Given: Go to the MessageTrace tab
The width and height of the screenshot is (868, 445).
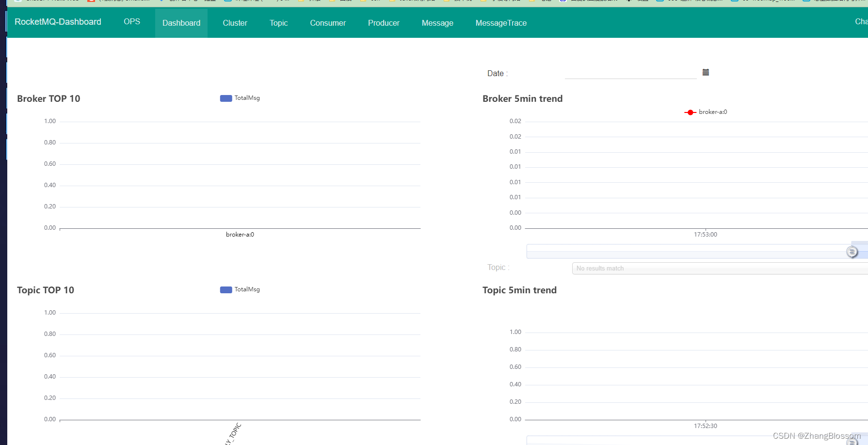Looking at the screenshot, I should (501, 23).
